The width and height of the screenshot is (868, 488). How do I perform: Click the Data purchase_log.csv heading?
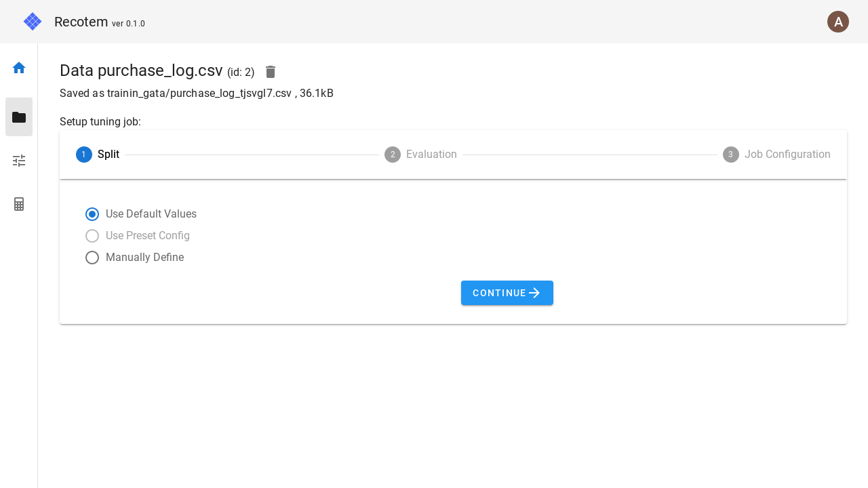point(141,70)
